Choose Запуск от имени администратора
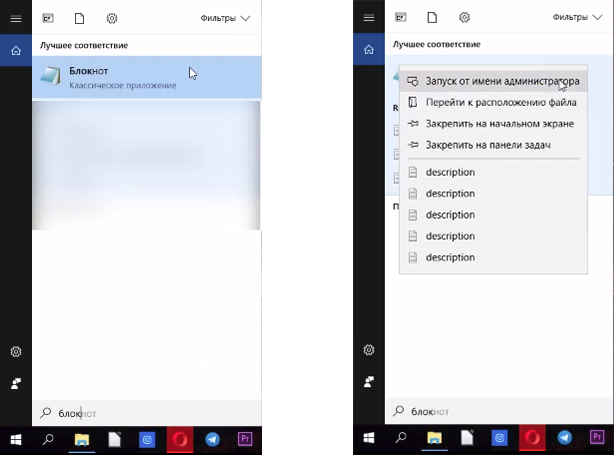 click(x=493, y=81)
